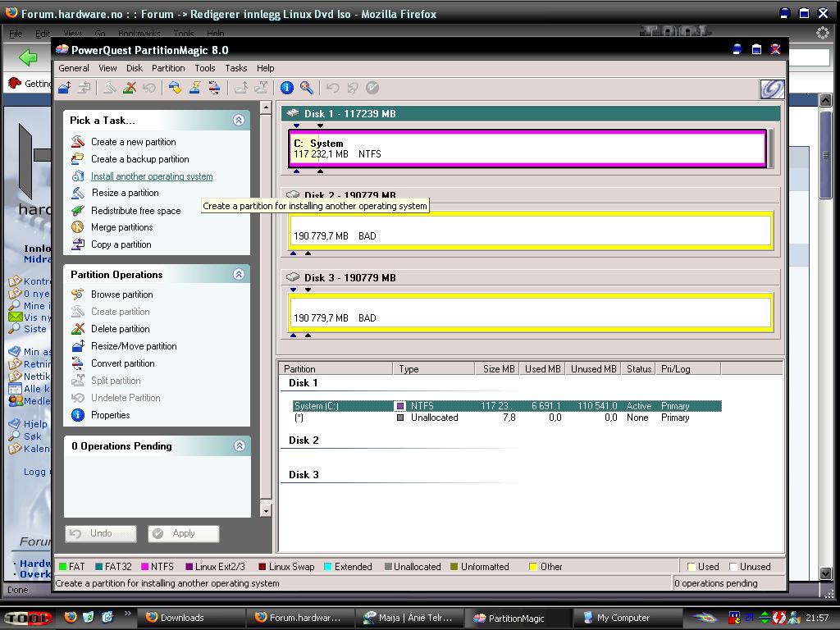Click the Convert partition operation

tap(123, 363)
